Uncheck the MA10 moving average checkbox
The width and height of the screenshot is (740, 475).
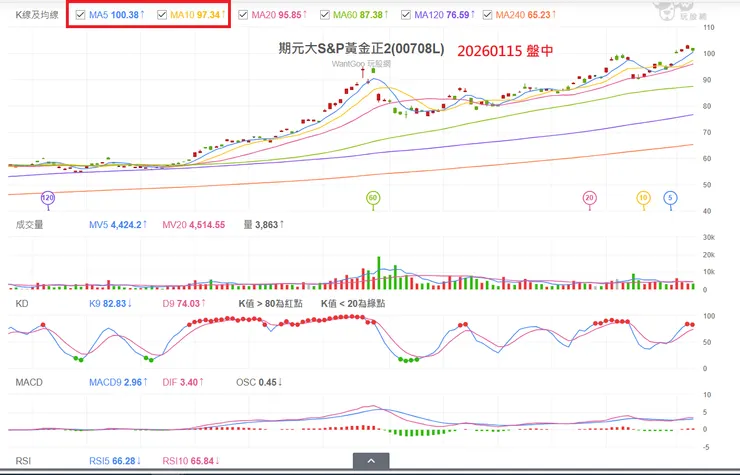(162, 15)
